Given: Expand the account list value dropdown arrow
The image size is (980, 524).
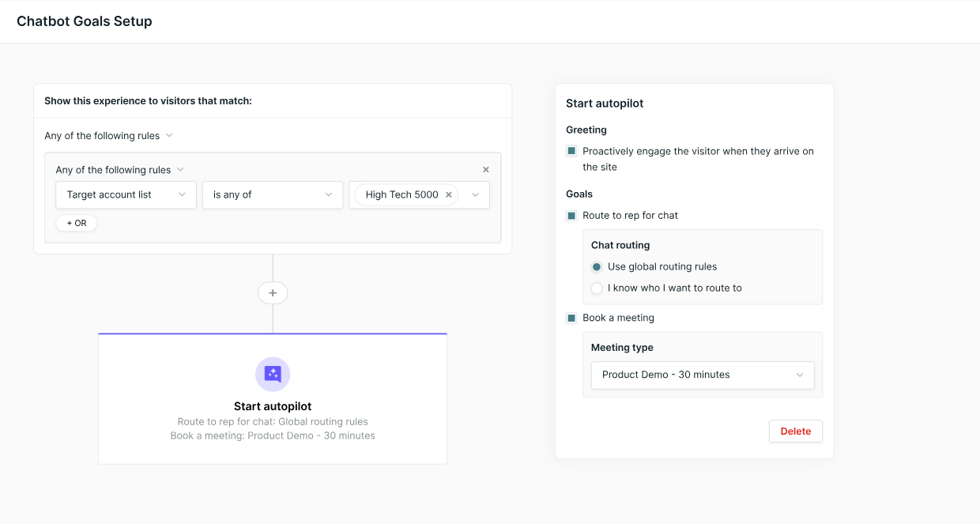Looking at the screenshot, I should pyautogui.click(x=476, y=195).
